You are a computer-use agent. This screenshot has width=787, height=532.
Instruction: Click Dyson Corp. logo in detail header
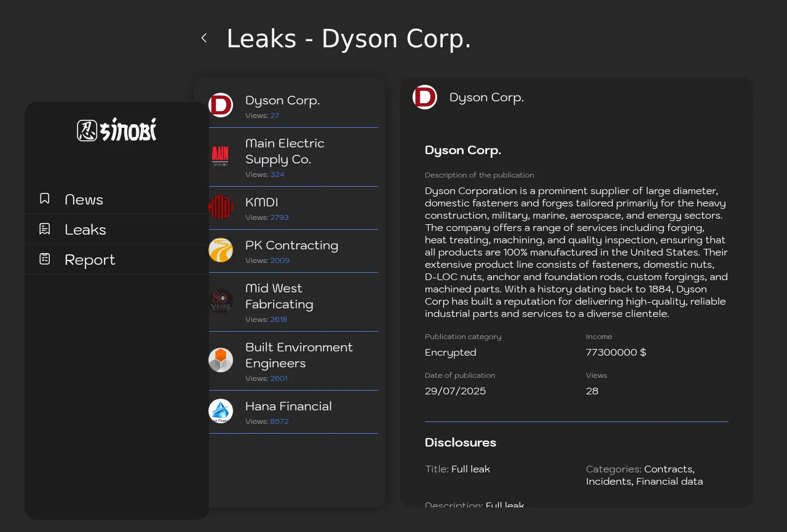[425, 97]
